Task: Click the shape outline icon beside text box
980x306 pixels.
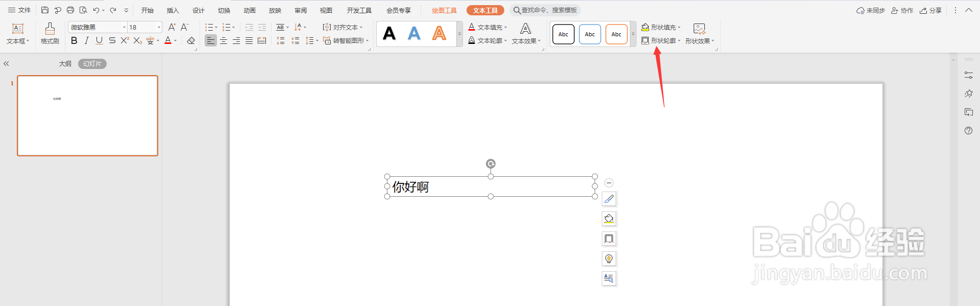Action: [609, 239]
